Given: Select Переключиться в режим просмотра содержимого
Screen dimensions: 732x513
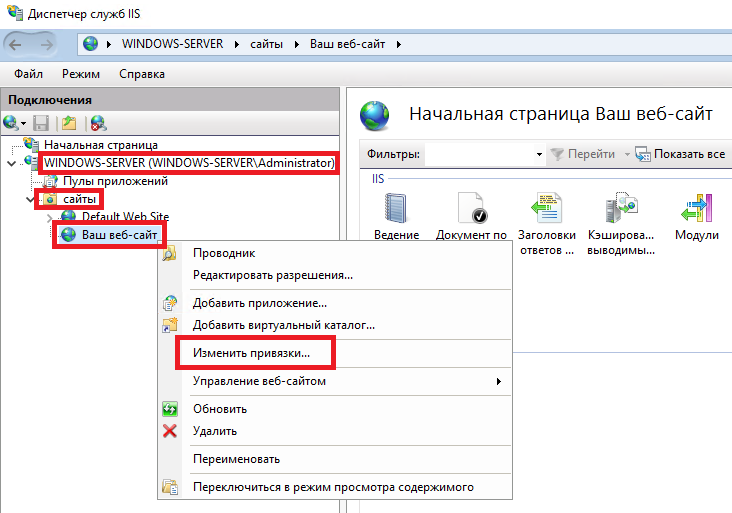Looking at the screenshot, I should [335, 487].
